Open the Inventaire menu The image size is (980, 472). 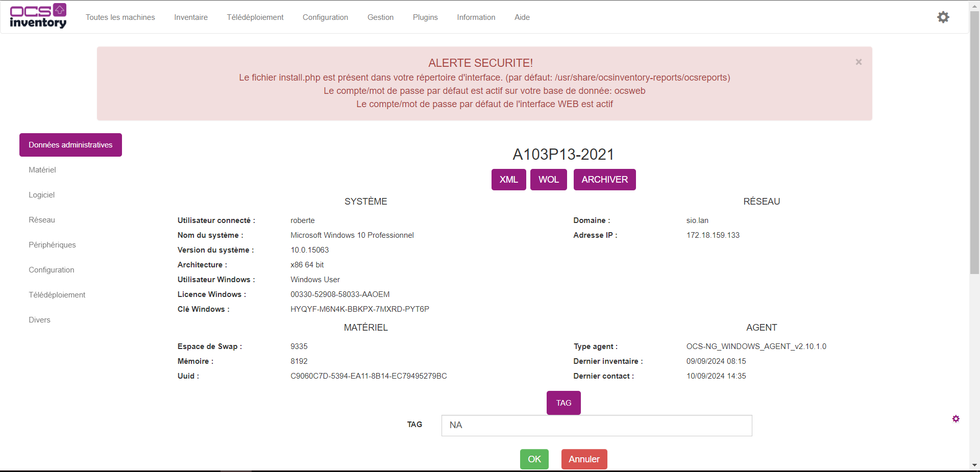(x=191, y=17)
